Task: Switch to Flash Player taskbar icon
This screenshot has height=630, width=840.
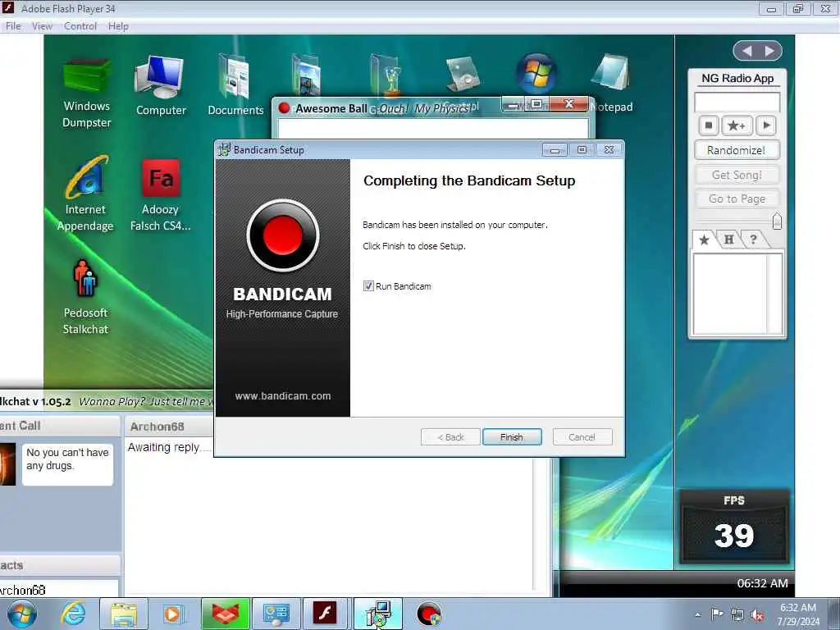Action: pos(325,614)
